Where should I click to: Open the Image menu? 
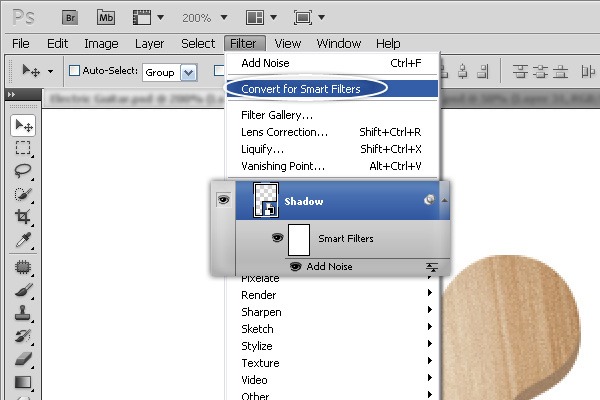pos(101,44)
